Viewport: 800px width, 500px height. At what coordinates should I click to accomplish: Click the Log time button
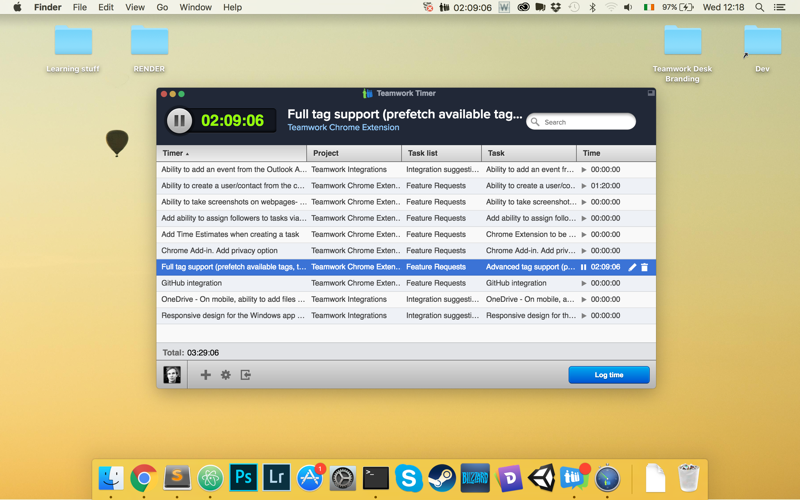pyautogui.click(x=609, y=375)
